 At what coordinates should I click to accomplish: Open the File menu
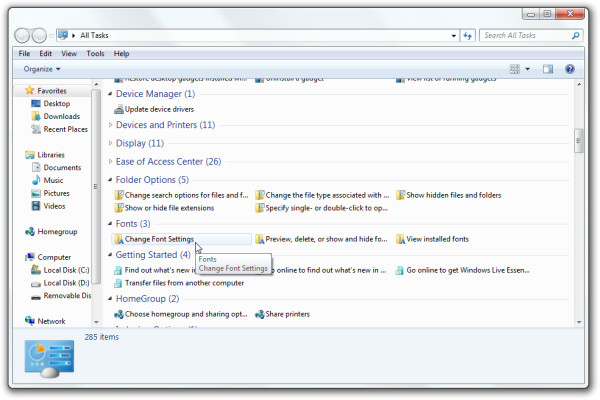tap(24, 54)
